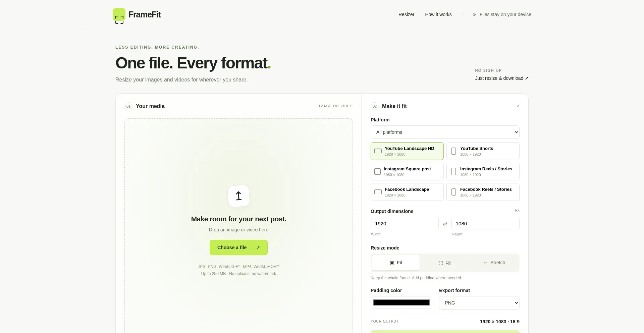Screen dimensions: 644x333
Task: Open the All platforms dropdown
Action: point(445,132)
